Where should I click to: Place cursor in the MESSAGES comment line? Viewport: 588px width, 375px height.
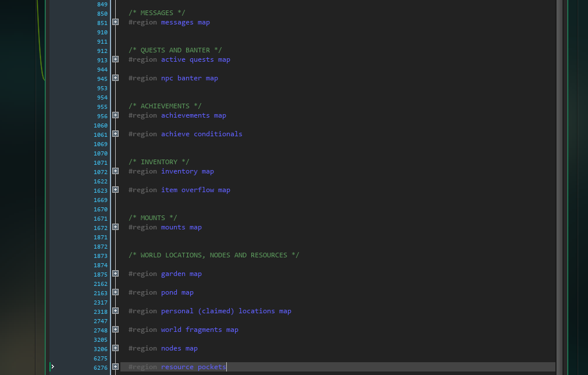pos(156,12)
